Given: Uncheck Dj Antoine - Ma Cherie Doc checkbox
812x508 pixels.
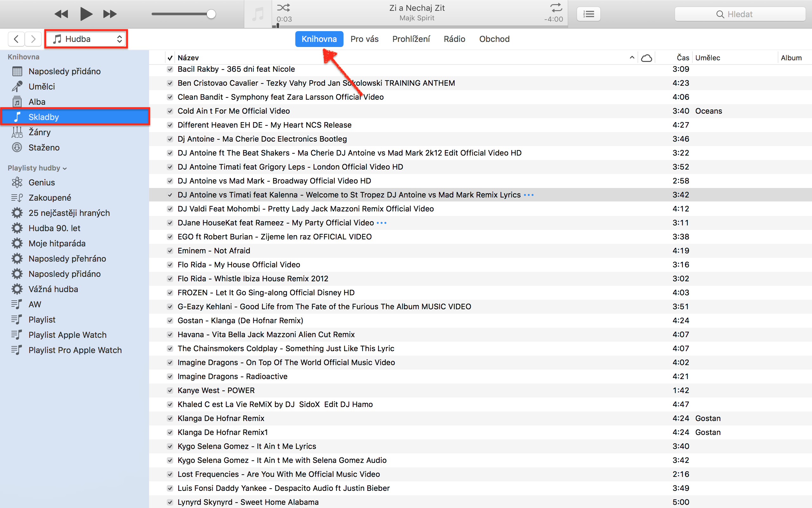Looking at the screenshot, I should [170, 139].
